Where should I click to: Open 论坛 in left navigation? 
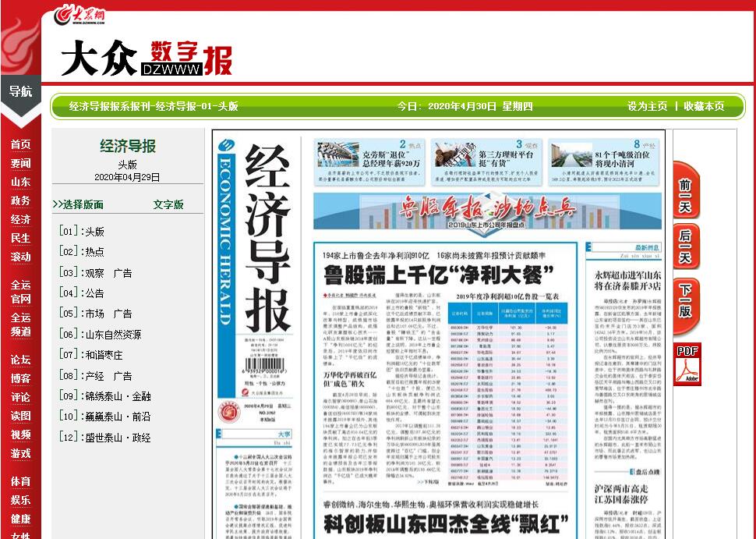[x=20, y=360]
